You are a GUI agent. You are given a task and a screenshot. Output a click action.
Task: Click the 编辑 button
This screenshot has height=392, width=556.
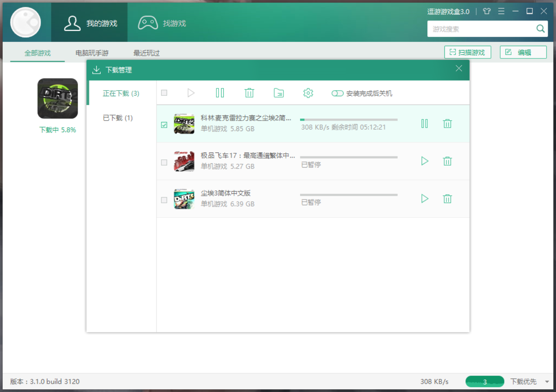[523, 52]
